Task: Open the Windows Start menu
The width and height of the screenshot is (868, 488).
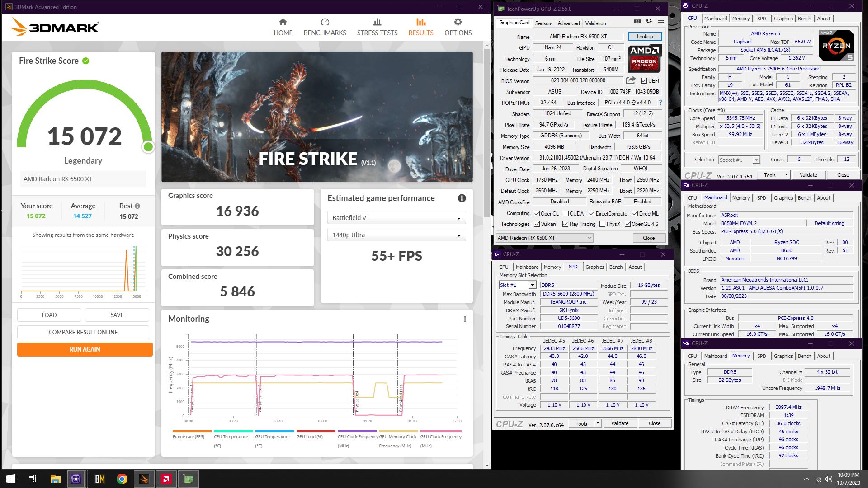Action: tap(11, 479)
